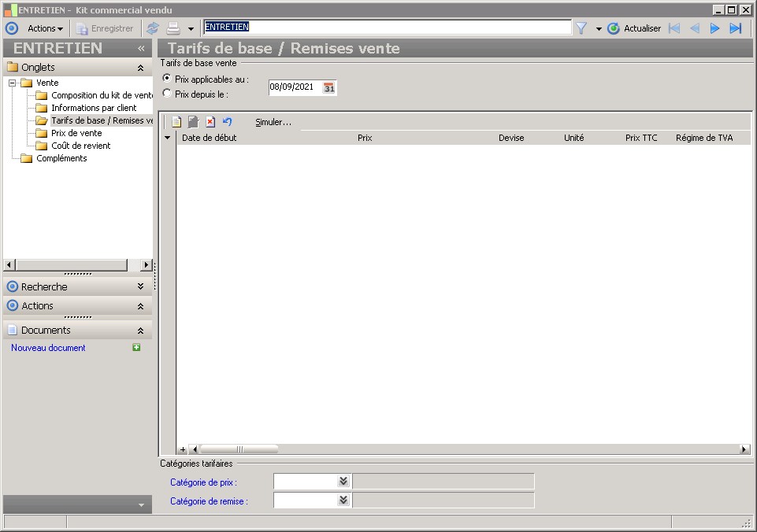Select Prix applicables au radio button
757x532 pixels.
(167, 78)
